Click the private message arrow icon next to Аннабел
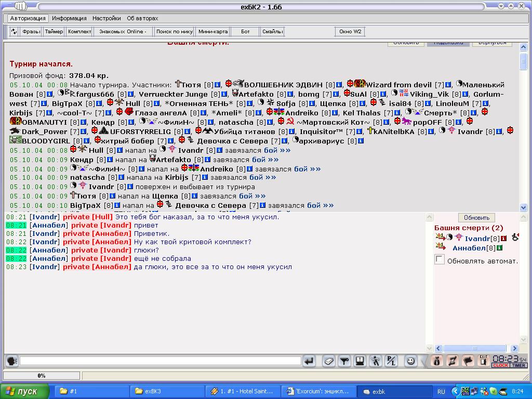 tap(441, 247)
